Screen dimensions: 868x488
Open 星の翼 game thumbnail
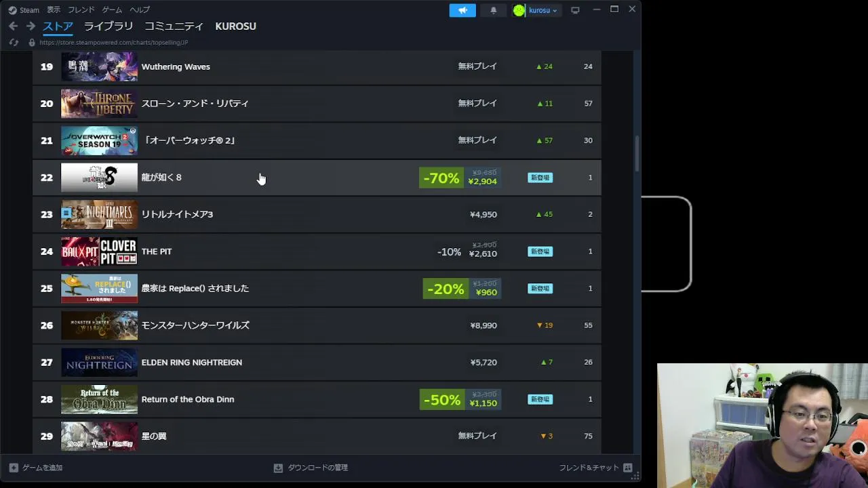(x=99, y=436)
